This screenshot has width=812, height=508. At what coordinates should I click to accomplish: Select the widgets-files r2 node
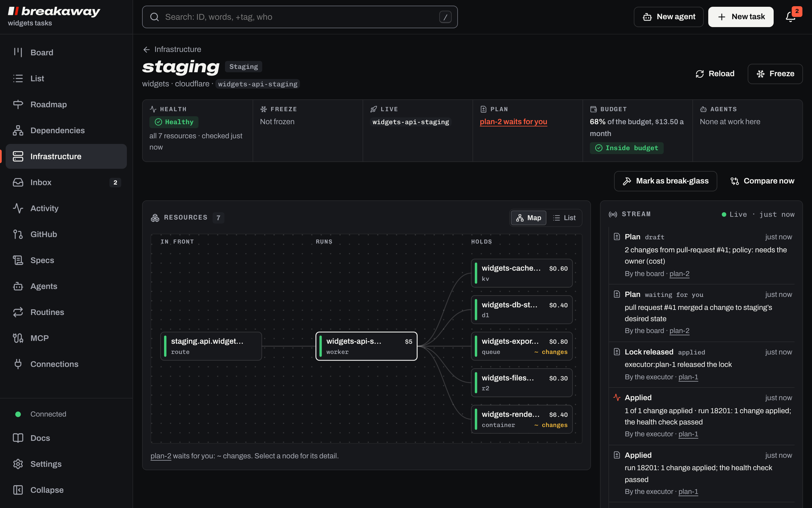(x=522, y=383)
